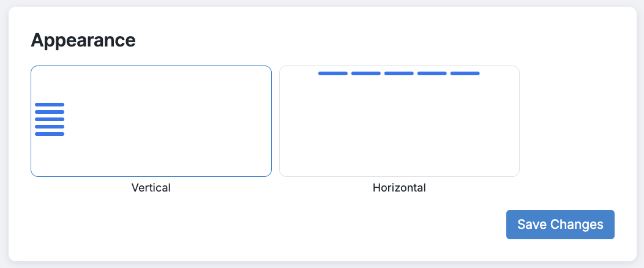Image resolution: width=644 pixels, height=268 pixels.
Task: Click the "Vertical" text label
Action: [x=151, y=188]
